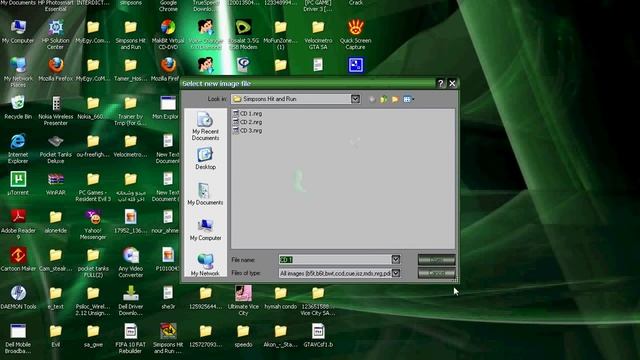640x360 pixels.
Task: Select the CD 3.nrg file
Action: 247,131
